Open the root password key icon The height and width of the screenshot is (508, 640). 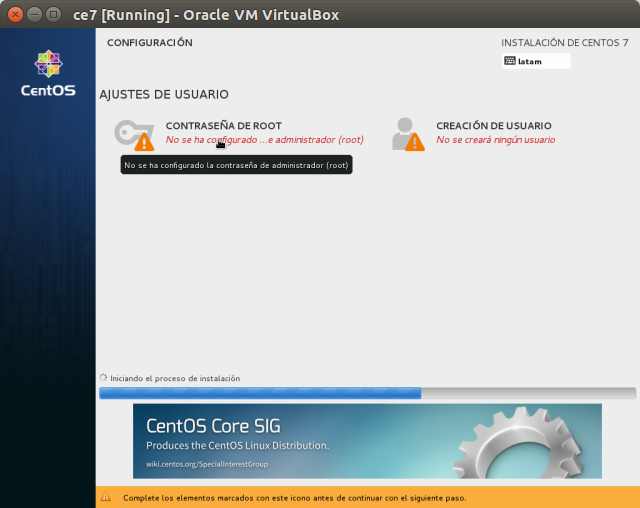pyautogui.click(x=134, y=135)
